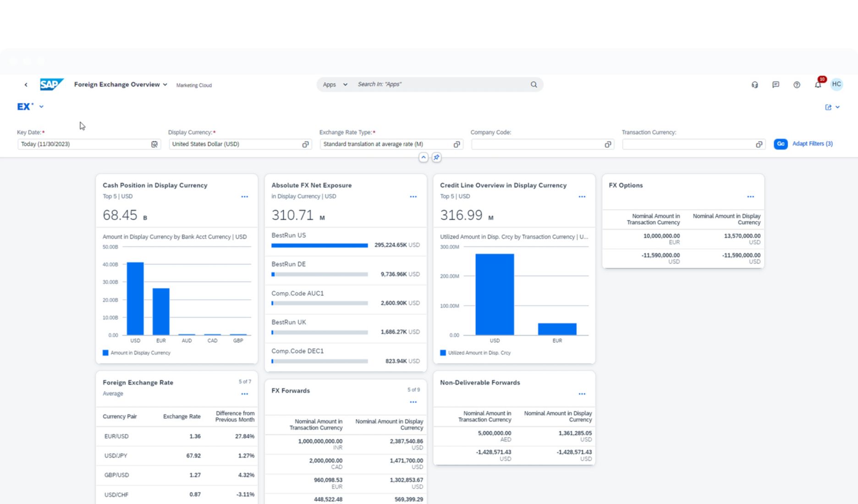This screenshot has height=504, width=858.
Task: Toggle the Utilized Amount in Disp. Crcy legend
Action: click(475, 353)
